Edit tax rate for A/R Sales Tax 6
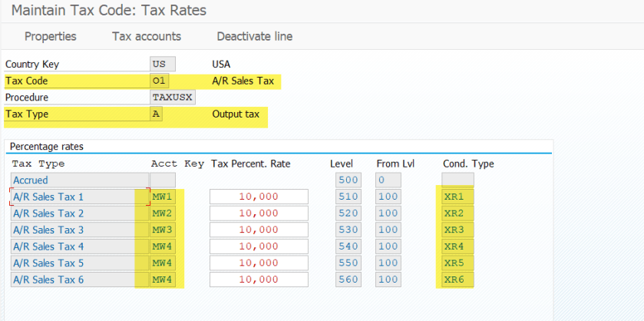The width and height of the screenshot is (644, 321). point(259,279)
